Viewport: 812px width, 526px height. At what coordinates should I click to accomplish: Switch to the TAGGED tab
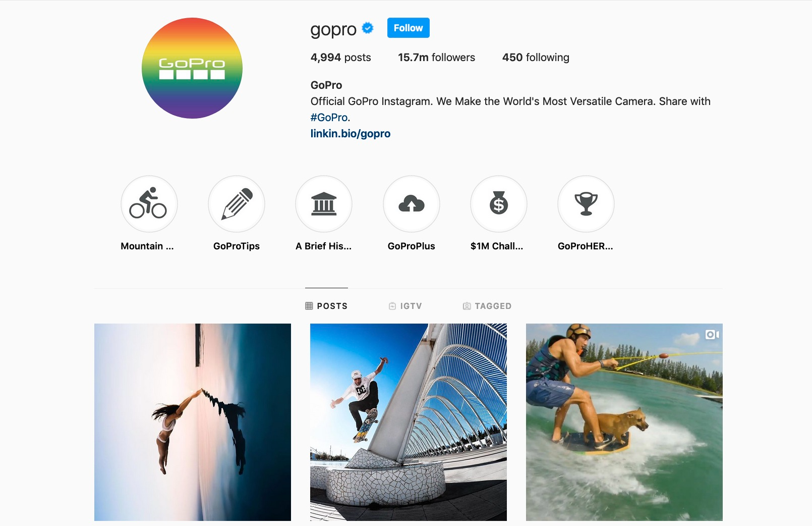tap(487, 306)
